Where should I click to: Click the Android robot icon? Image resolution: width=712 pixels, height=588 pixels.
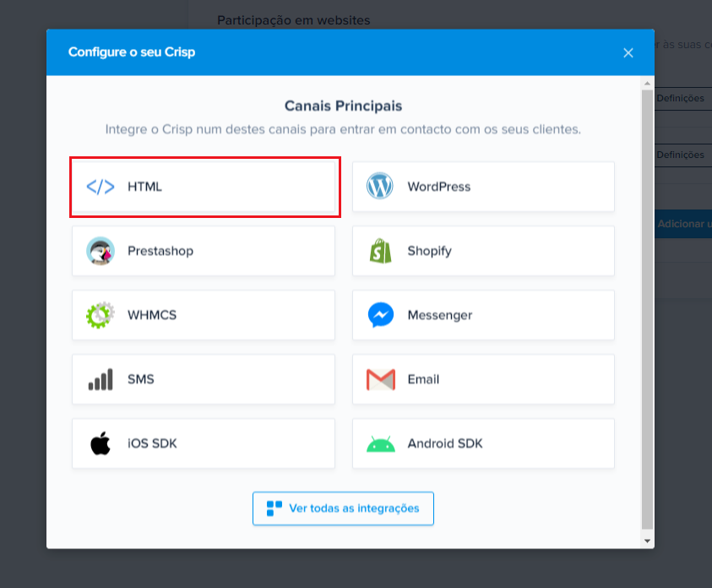point(381,444)
